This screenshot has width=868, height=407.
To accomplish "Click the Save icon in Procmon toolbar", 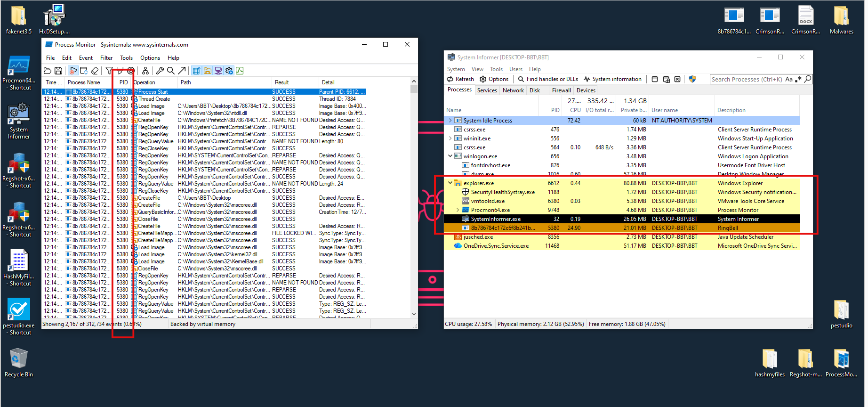I will [x=58, y=71].
